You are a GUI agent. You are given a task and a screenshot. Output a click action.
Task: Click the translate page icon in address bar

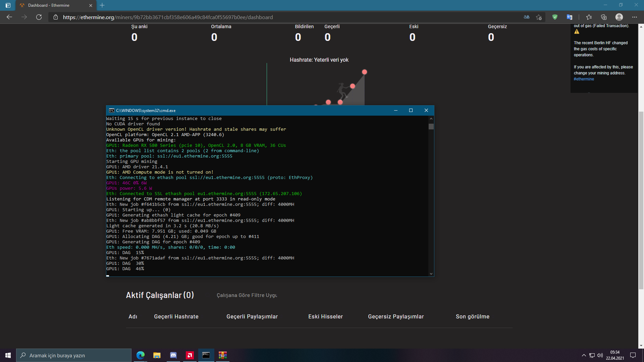click(x=527, y=17)
